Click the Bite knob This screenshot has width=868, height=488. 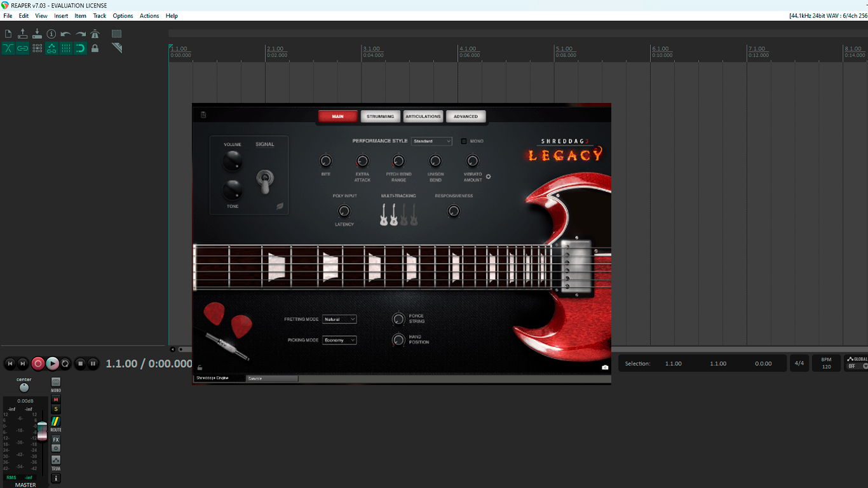pos(325,161)
